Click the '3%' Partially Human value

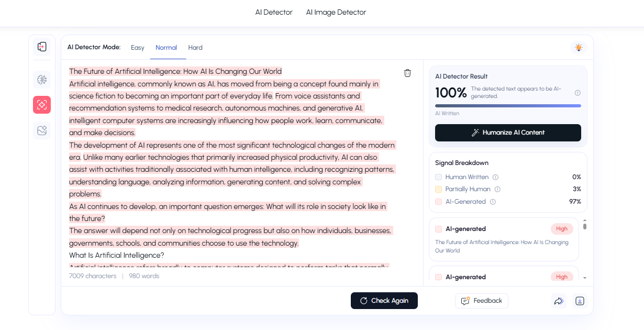(x=577, y=189)
